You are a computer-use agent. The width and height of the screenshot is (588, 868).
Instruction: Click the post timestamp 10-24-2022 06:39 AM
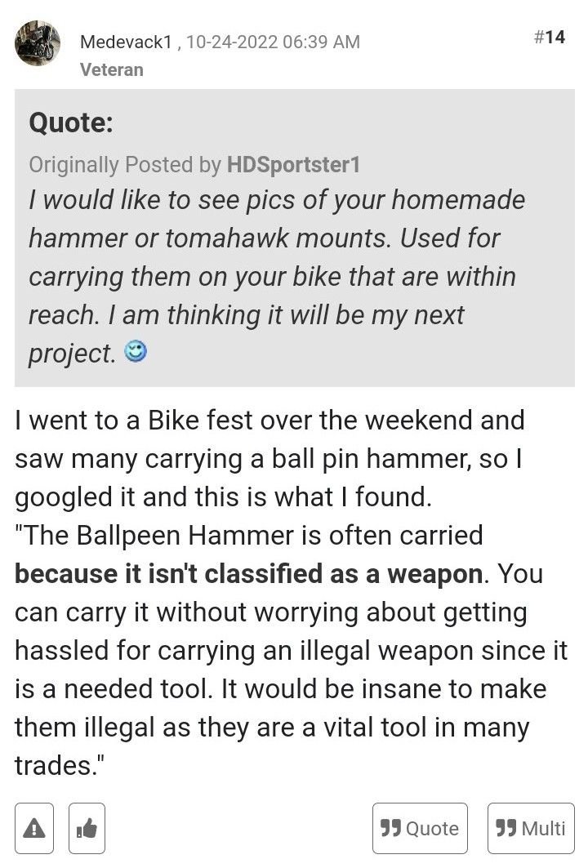pos(273,42)
